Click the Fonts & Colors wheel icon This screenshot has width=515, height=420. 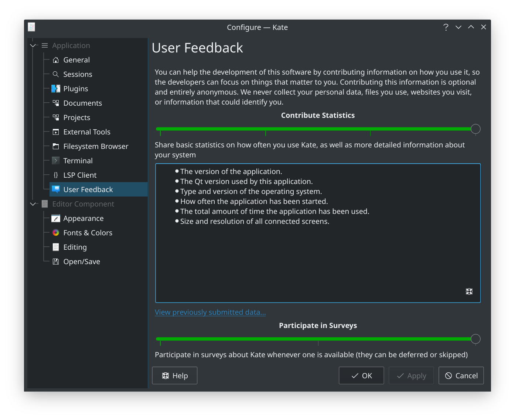click(x=56, y=233)
